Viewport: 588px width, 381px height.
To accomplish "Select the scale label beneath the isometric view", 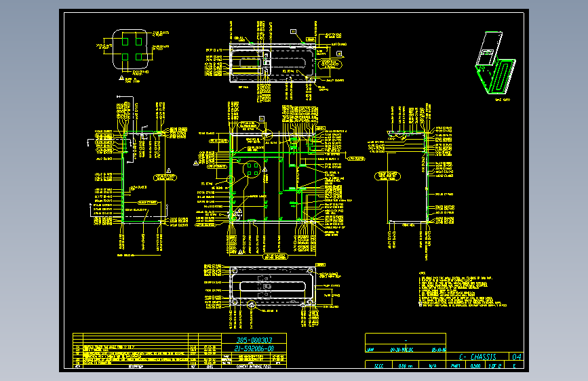I will (503, 100).
